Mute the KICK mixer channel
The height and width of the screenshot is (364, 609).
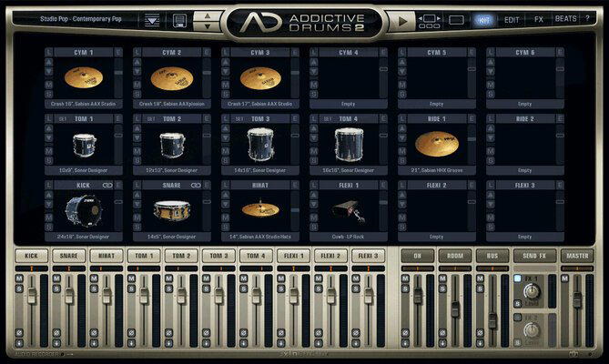[19, 278]
